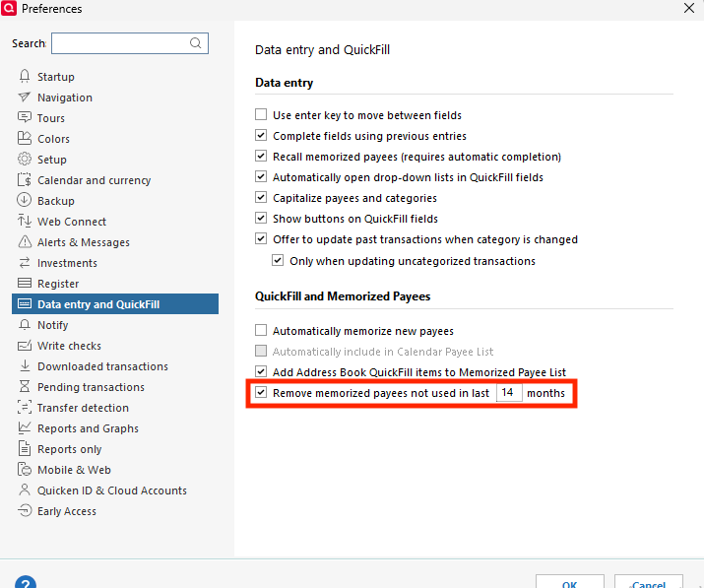Viewport: 704px width, 588px height.
Task: Toggle Recall memorized payees checkbox
Action: coord(261,156)
